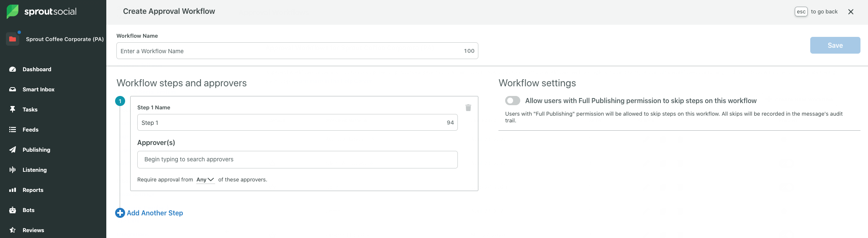Open Sprout Coffee Corporate group switcher

tap(55, 39)
